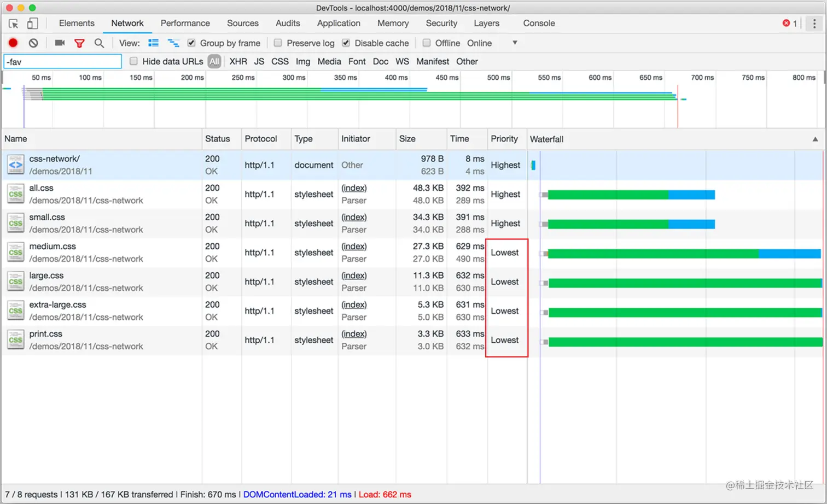This screenshot has width=827, height=504.
Task: Uncheck the Disable cache checkbox
Action: tap(346, 43)
